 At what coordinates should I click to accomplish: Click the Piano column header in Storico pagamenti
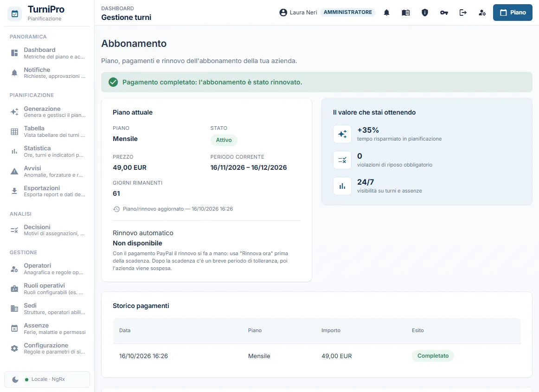coord(255,330)
